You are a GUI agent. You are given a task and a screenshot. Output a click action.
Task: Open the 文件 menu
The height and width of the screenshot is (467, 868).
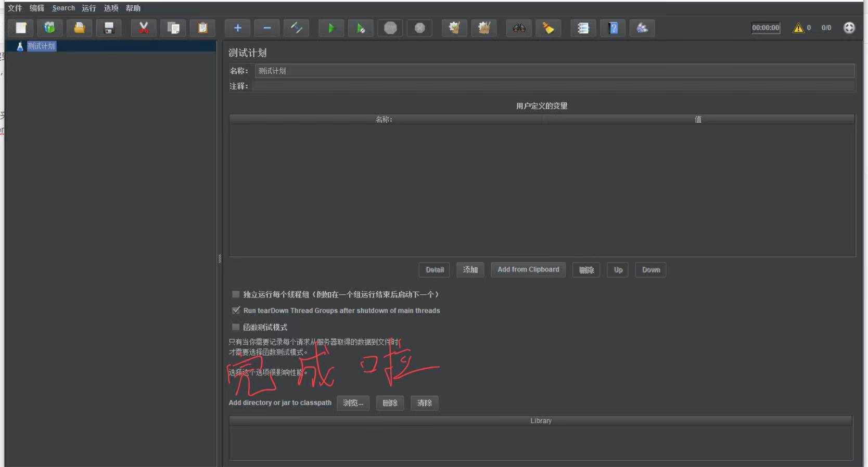[x=15, y=8]
